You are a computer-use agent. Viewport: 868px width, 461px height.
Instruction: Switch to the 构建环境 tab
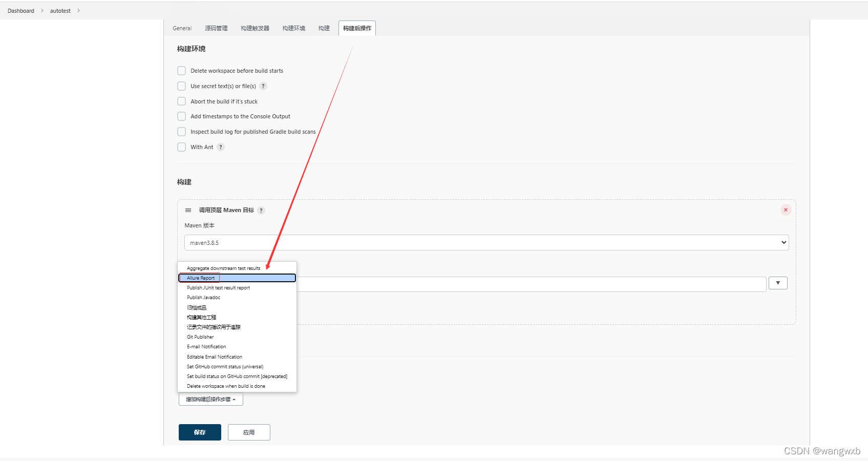(294, 28)
